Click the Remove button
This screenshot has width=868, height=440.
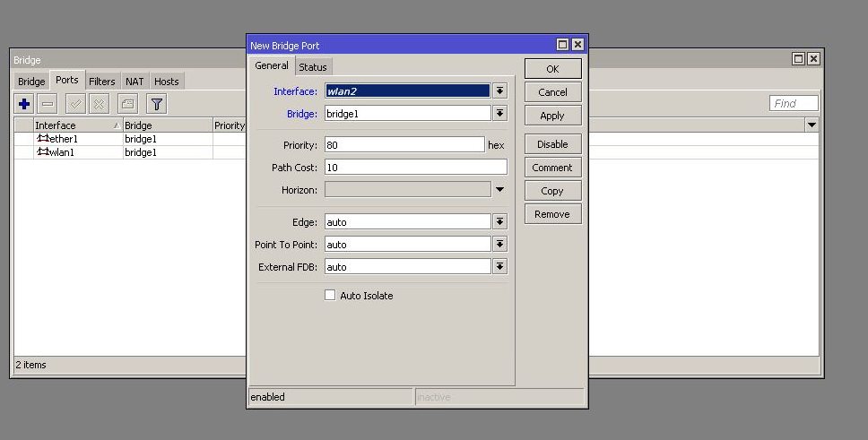coord(553,213)
